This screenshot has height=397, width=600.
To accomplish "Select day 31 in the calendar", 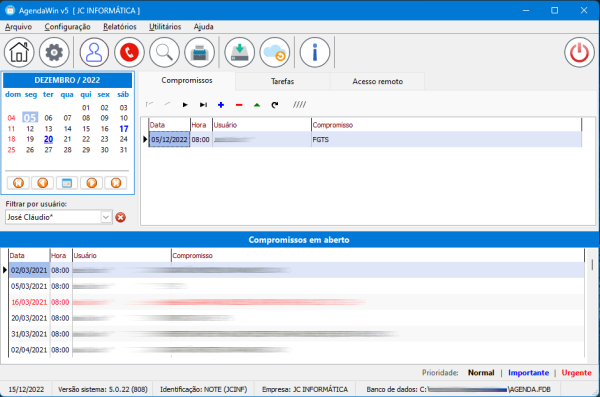I will pyautogui.click(x=123, y=150).
